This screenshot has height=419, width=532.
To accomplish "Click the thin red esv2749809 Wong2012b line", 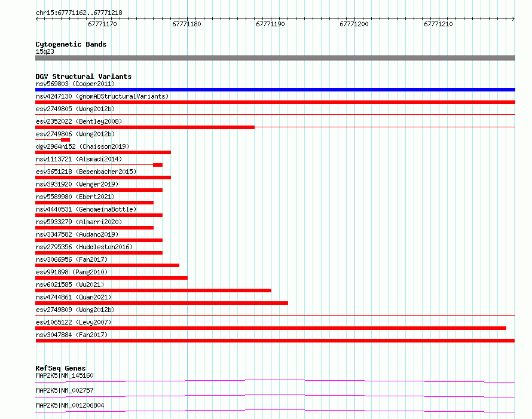I will pyautogui.click(x=275, y=315).
